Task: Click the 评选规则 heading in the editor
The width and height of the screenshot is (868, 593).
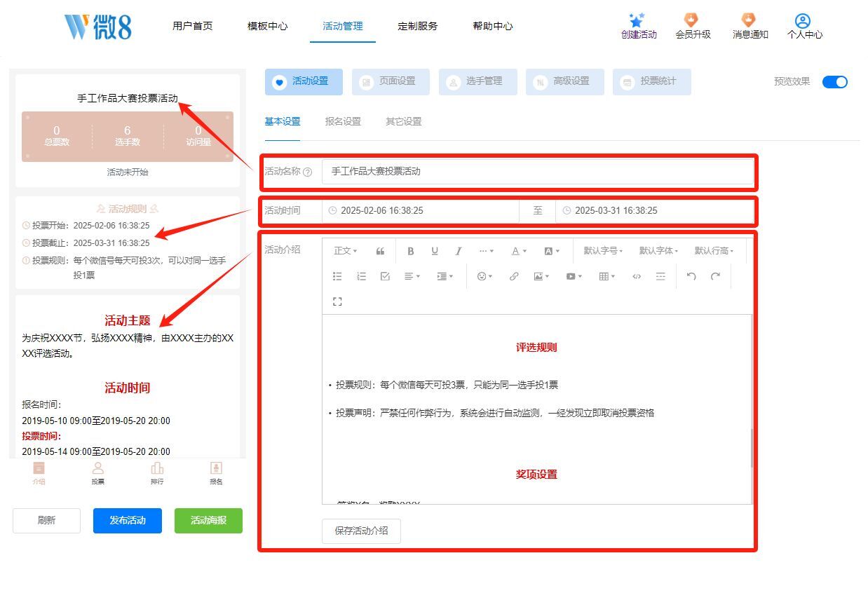Action: (536, 347)
